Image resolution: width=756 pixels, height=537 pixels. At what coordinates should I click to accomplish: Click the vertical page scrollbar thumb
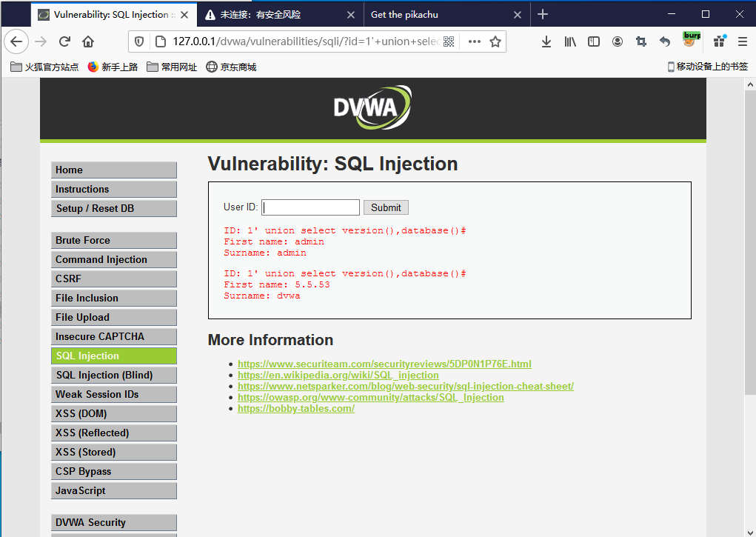(x=750, y=242)
